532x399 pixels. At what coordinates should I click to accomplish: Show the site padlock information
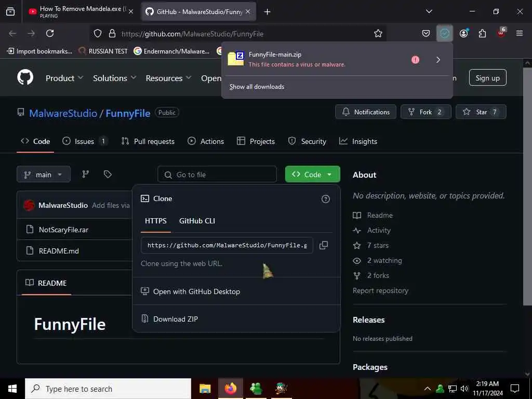click(x=112, y=33)
